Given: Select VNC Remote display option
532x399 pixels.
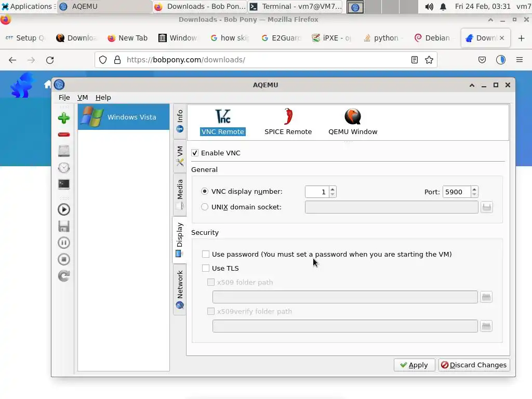Looking at the screenshot, I should [x=222, y=122].
